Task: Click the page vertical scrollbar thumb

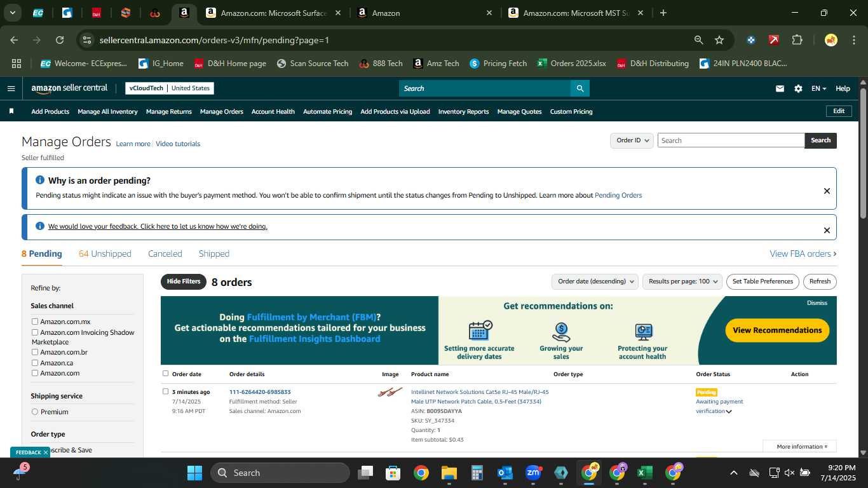Action: coord(863,152)
